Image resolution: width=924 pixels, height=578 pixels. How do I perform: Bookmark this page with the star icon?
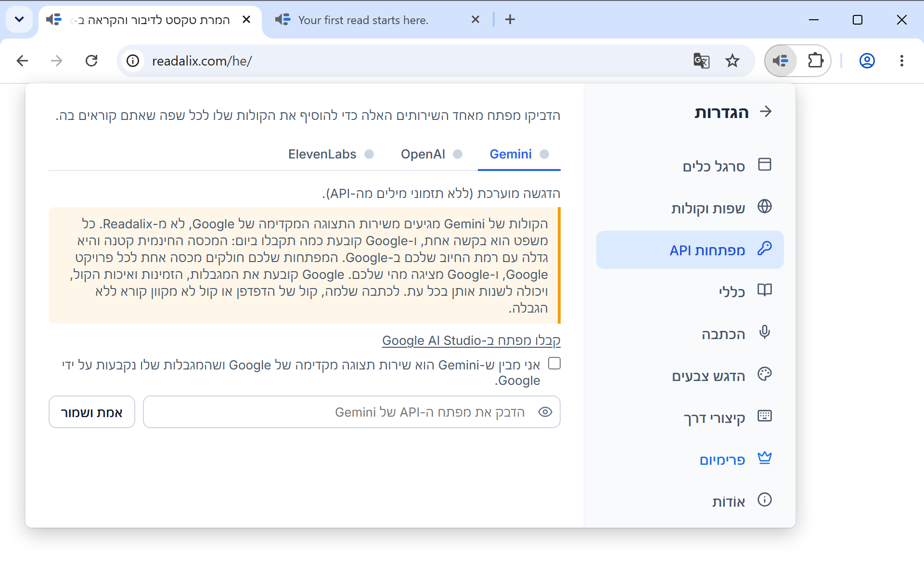[x=732, y=61]
